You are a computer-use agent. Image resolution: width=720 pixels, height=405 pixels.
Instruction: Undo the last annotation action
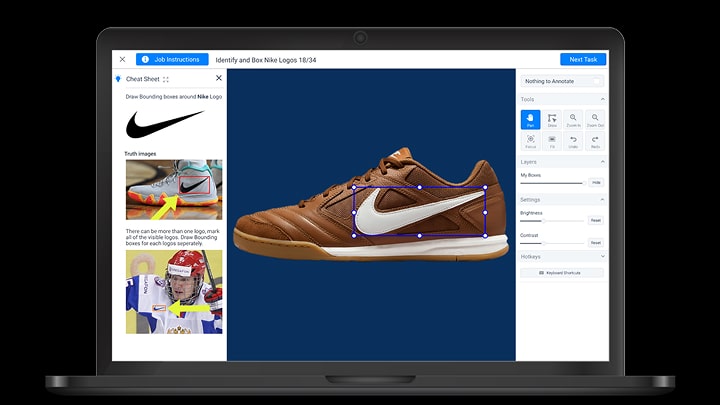(573, 142)
